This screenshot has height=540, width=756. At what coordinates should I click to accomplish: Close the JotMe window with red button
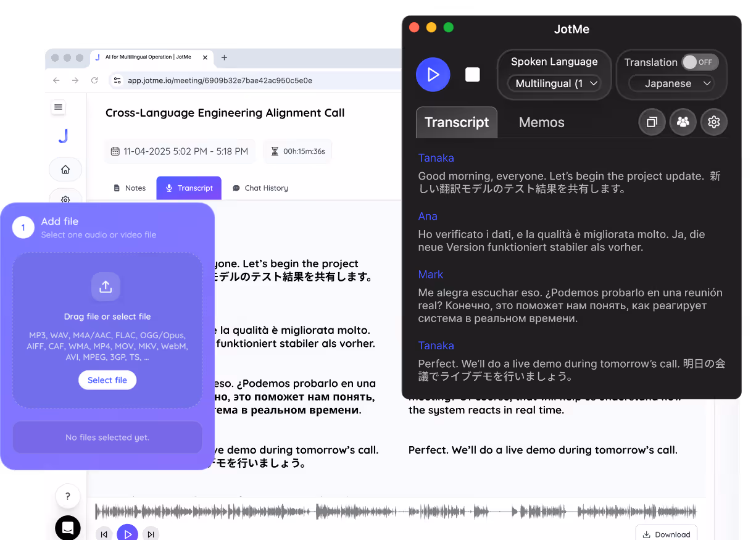coord(414,27)
